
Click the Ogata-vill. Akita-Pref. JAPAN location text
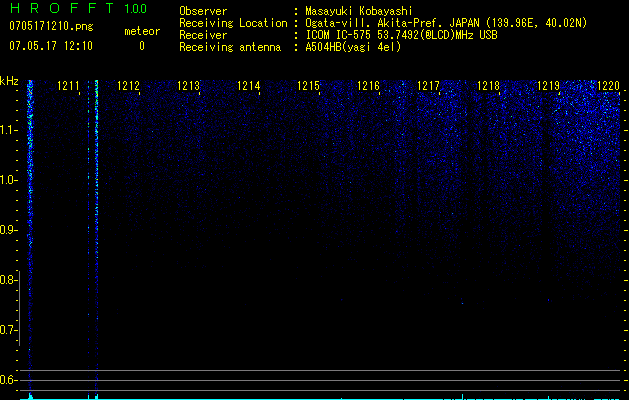[446, 23]
